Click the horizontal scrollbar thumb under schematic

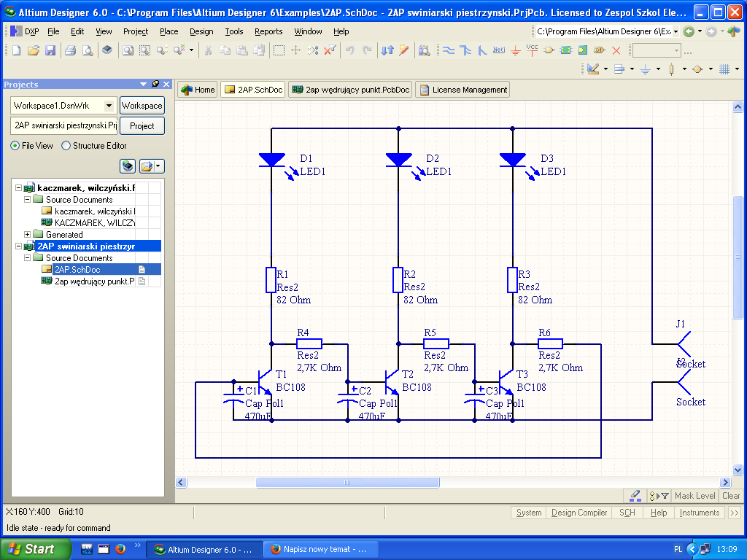point(347,483)
